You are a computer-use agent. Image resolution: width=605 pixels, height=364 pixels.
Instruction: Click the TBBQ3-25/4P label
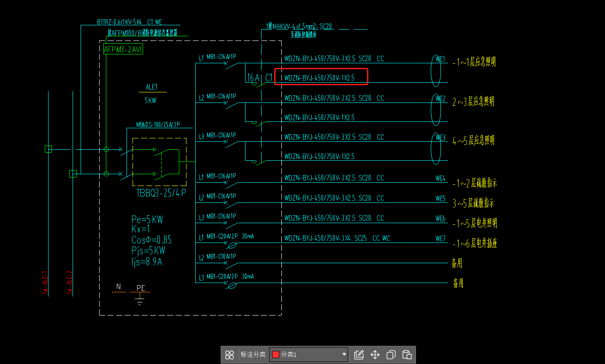click(161, 193)
